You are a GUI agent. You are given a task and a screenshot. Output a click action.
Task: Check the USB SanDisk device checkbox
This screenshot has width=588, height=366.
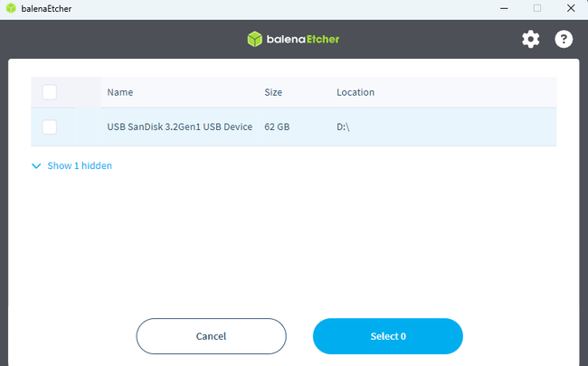pos(50,127)
